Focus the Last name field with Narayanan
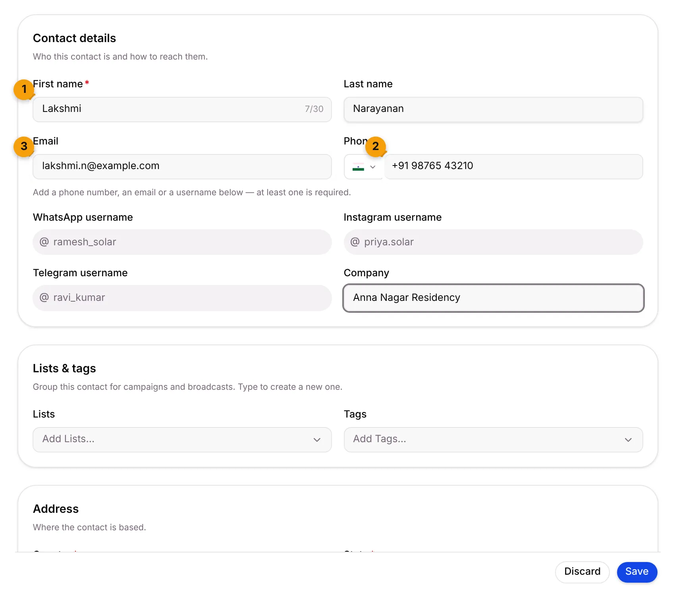This screenshot has height=616, width=675. tap(493, 109)
